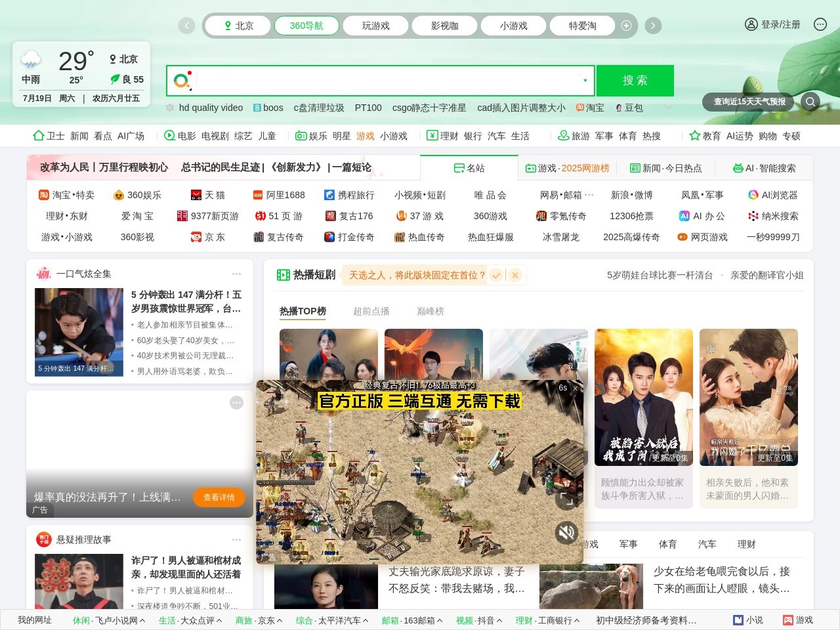Open the 360娱乐 site link
The height and width of the screenshot is (630, 840).
coord(137,195)
